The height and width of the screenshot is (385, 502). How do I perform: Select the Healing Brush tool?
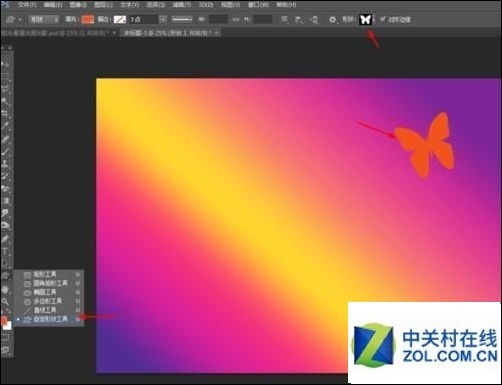tap(5, 139)
